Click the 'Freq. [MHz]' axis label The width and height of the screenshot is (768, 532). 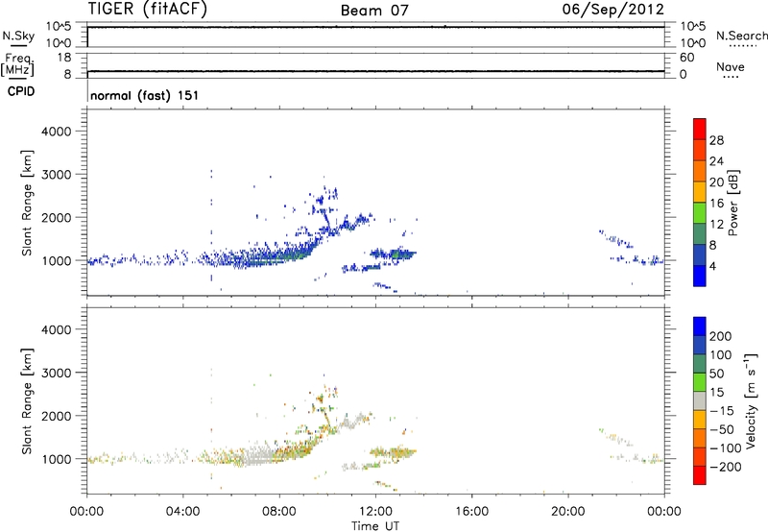click(17, 65)
